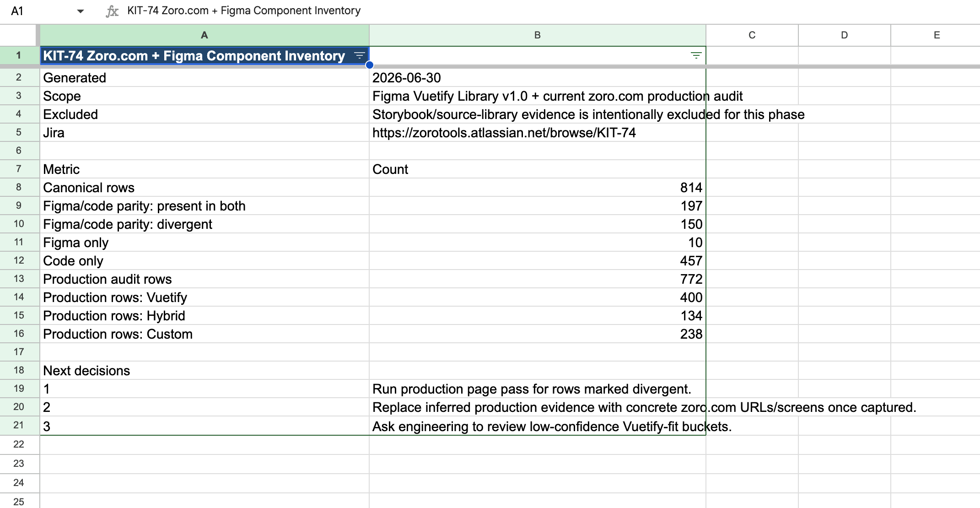
Task: Select column A header
Action: pyautogui.click(x=205, y=35)
